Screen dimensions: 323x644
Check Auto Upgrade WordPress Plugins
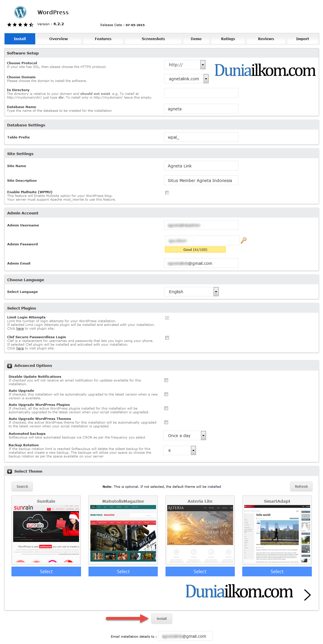click(166, 408)
